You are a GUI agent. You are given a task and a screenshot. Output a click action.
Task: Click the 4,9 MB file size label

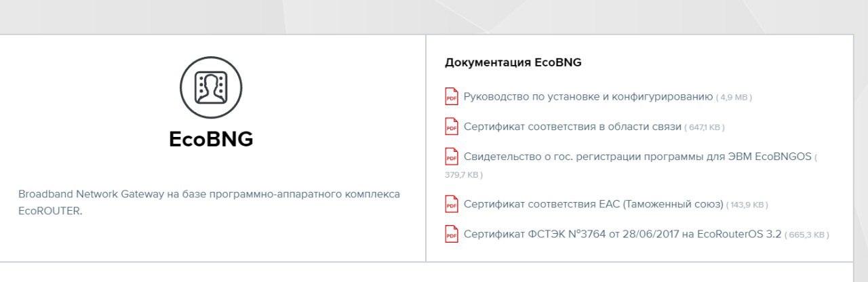point(734,98)
